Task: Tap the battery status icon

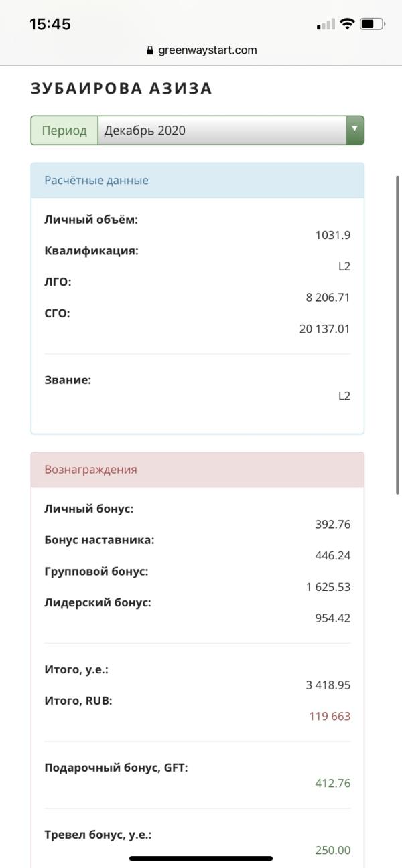Action: 371,24
